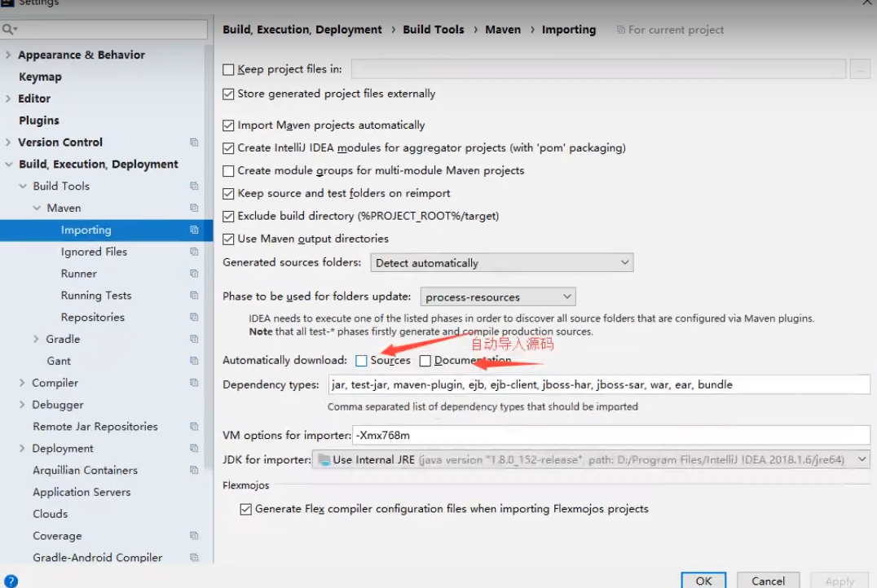The image size is (877, 588).
Task: Toggle 'Generate Flex compiler configuration files' checkbox
Action: point(245,509)
